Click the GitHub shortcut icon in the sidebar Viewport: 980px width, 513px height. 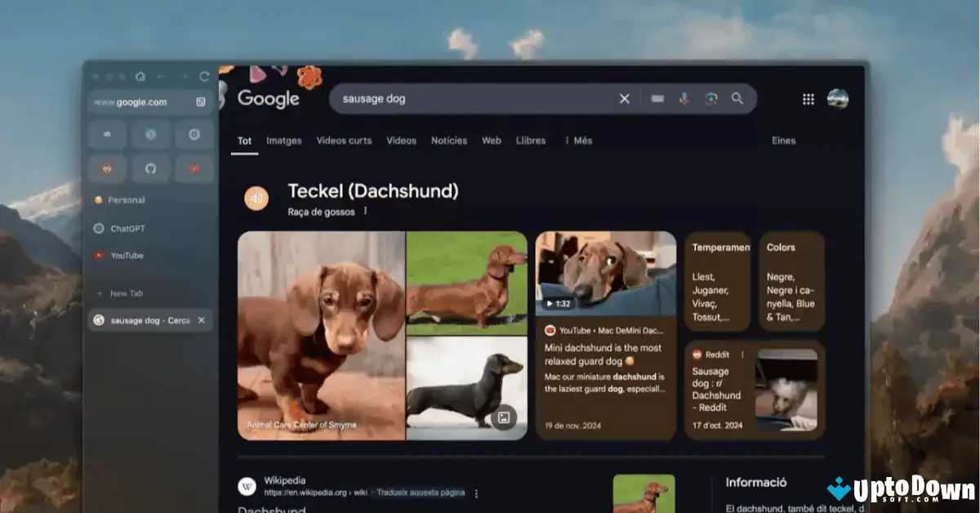150,168
